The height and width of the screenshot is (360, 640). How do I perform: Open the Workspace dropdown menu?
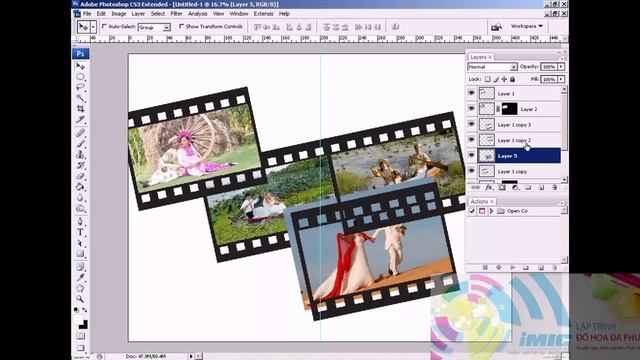tap(527, 26)
